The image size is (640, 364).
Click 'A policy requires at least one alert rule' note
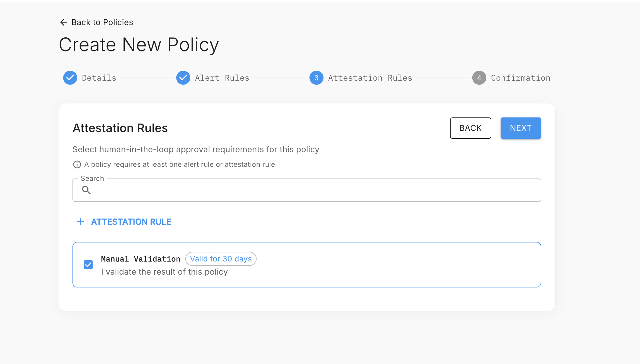(179, 164)
